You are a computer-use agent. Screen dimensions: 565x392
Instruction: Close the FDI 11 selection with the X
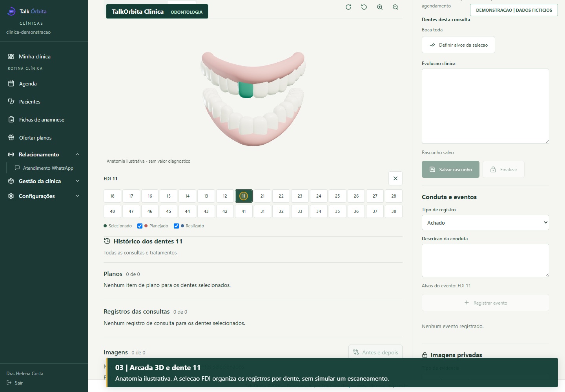click(395, 178)
